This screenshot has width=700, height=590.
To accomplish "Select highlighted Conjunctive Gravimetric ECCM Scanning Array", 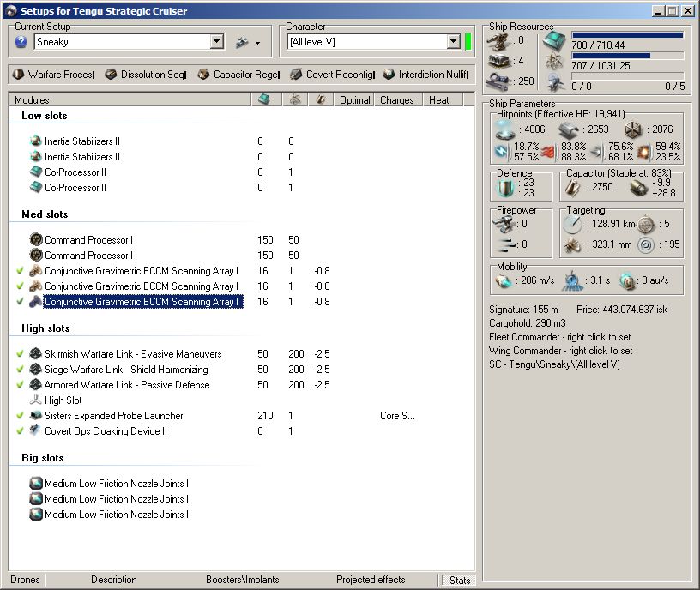I will pos(143,302).
